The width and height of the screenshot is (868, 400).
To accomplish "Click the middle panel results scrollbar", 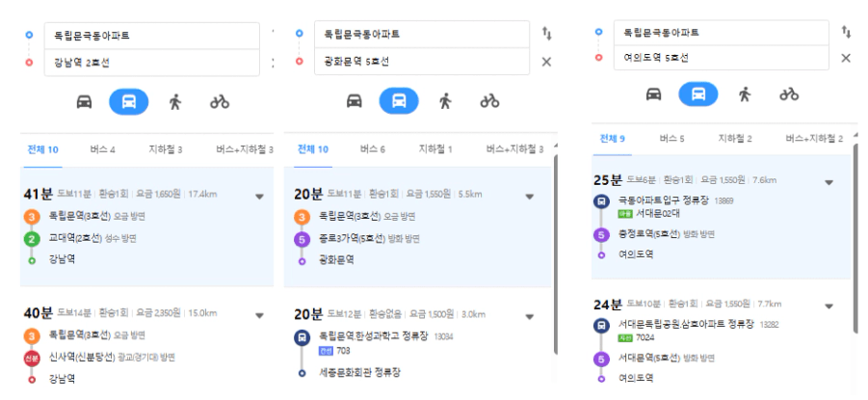I will tap(555, 254).
